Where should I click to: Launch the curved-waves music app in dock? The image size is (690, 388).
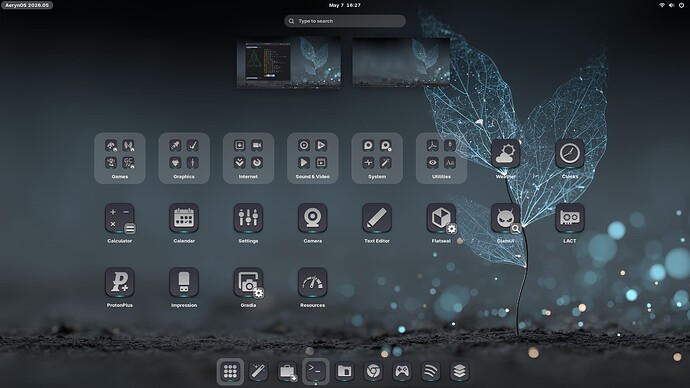point(430,372)
